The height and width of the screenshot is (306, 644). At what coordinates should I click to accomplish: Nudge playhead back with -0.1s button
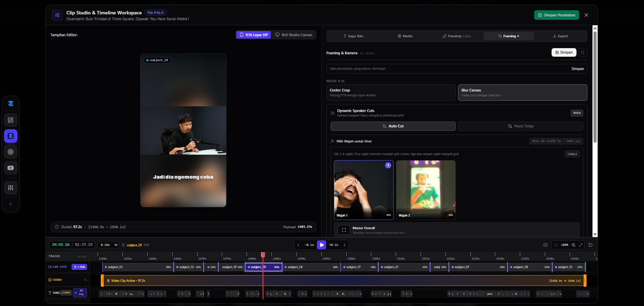coord(309,245)
